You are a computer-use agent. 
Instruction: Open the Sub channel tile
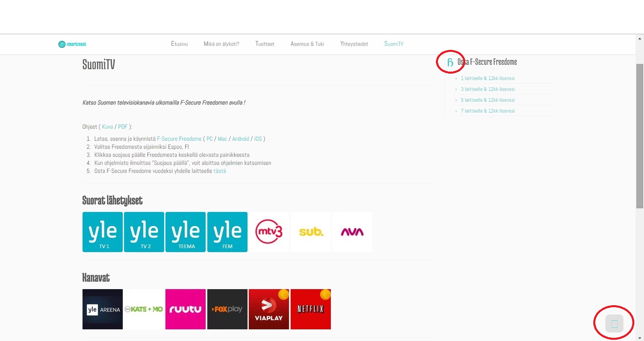311,232
